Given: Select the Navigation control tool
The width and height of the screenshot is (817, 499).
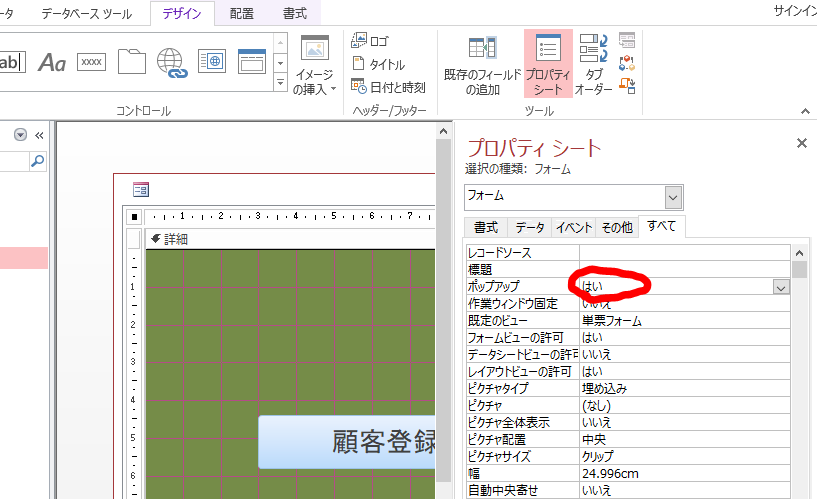Looking at the screenshot, I should pyautogui.click(x=251, y=62).
